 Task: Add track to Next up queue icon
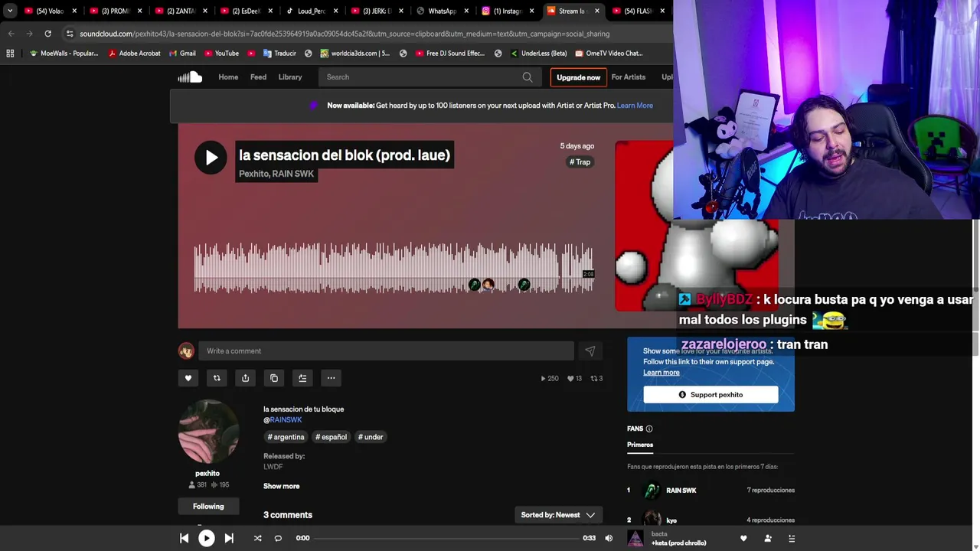pos(302,378)
